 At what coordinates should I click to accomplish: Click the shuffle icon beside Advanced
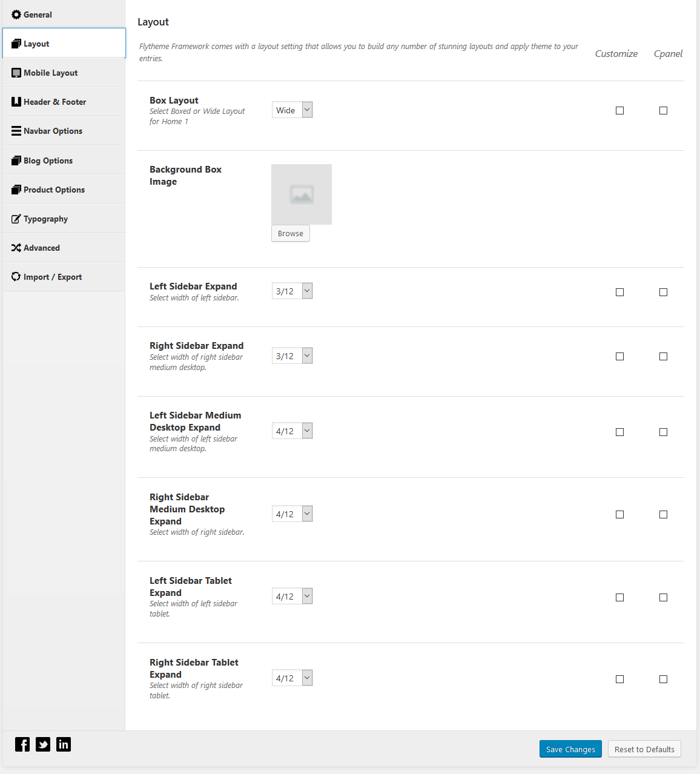click(x=16, y=248)
